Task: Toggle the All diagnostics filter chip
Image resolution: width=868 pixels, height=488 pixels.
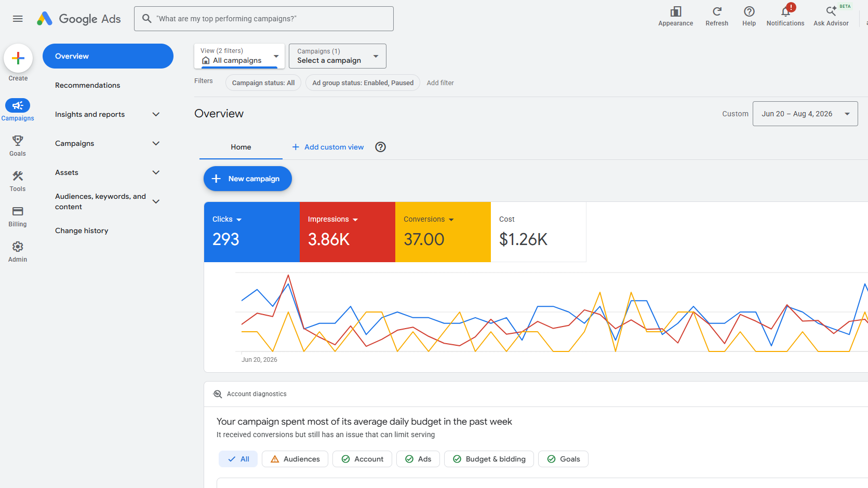Action: [238, 459]
